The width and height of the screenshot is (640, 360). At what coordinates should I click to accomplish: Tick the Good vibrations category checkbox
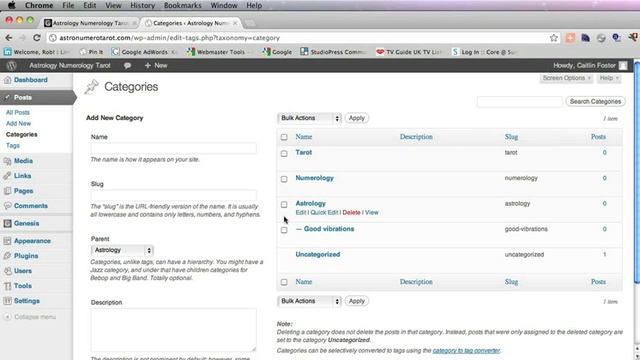[x=284, y=230]
